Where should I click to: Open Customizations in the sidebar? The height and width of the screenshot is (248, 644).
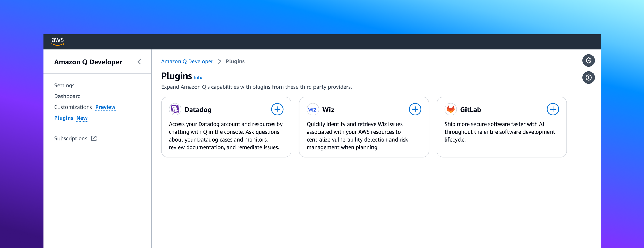tap(73, 107)
